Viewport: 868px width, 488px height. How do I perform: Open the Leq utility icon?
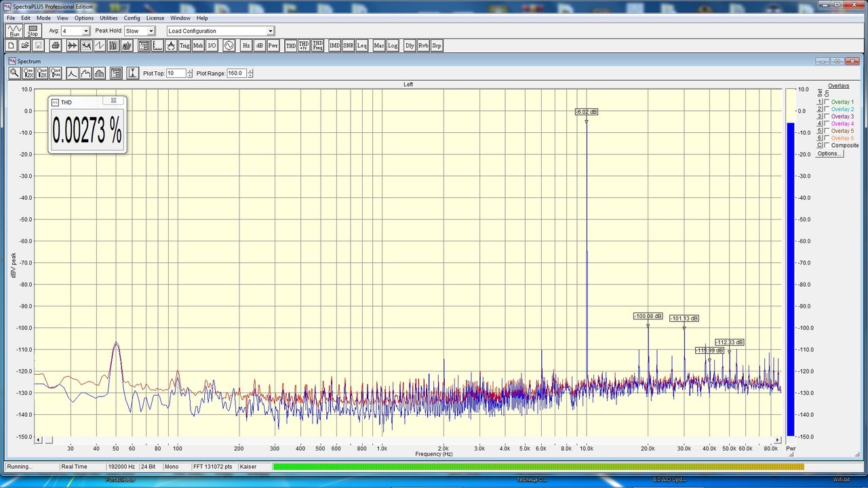point(362,45)
